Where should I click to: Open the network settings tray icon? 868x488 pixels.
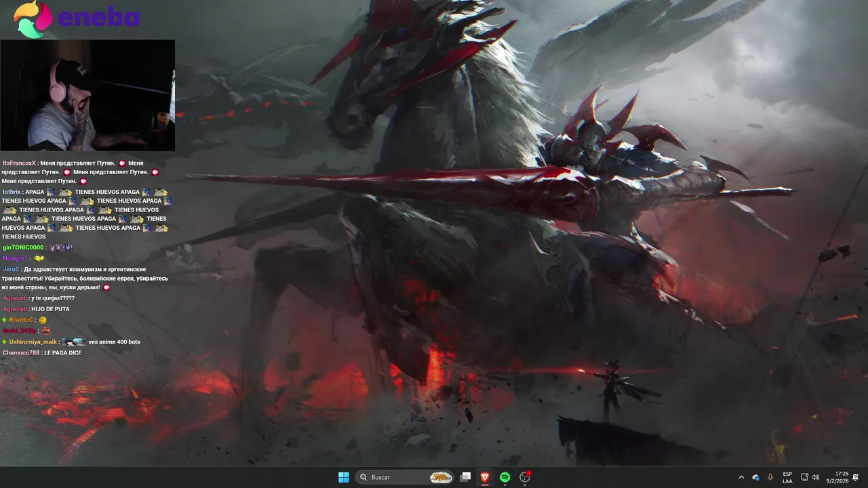point(804,477)
